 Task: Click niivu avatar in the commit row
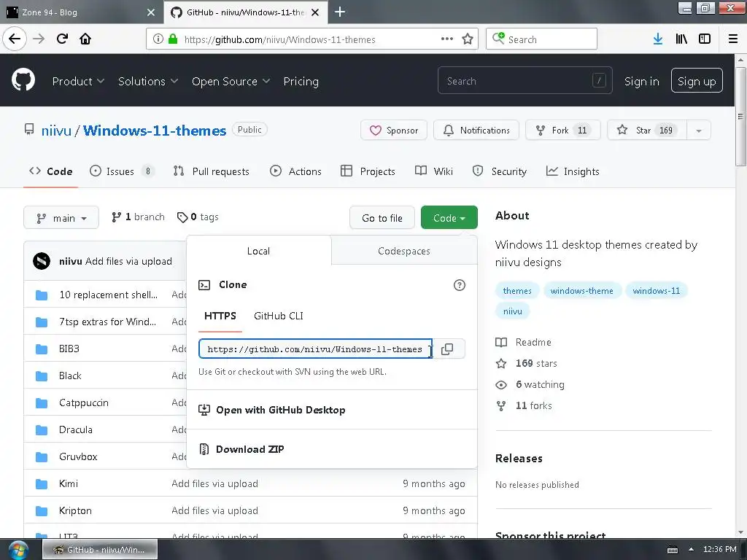click(42, 261)
